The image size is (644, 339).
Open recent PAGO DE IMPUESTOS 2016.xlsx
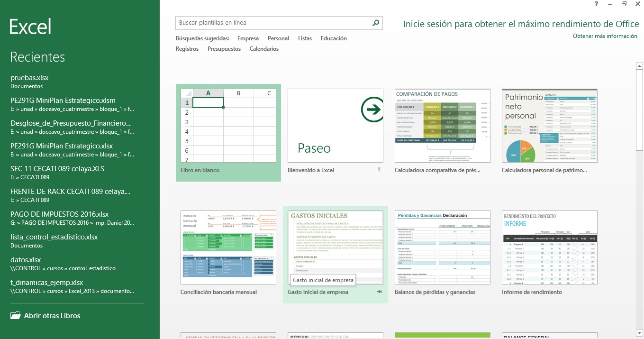click(59, 214)
